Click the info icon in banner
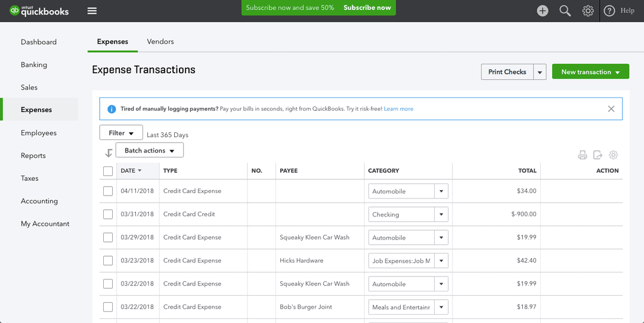 [x=112, y=109]
